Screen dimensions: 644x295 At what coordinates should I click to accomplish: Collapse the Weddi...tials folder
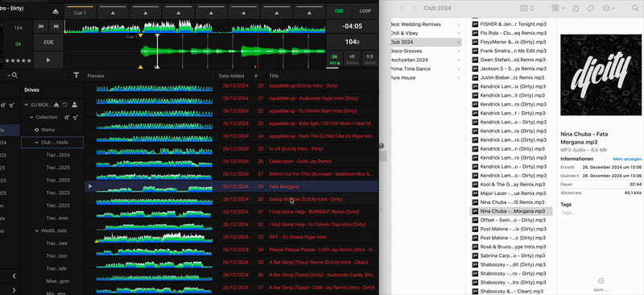[x=36, y=231]
